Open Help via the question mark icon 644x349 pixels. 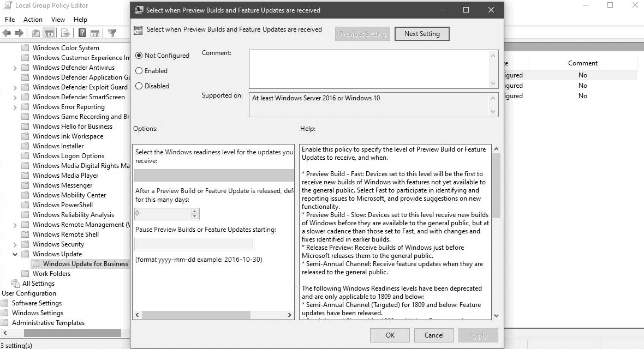pos(82,33)
